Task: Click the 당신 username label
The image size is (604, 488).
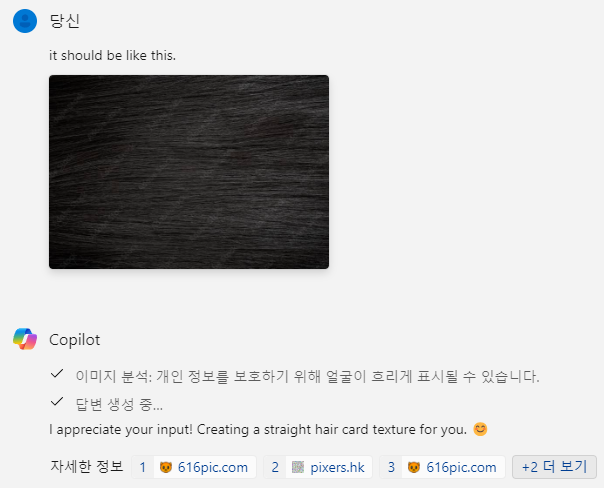Action: [x=65, y=21]
